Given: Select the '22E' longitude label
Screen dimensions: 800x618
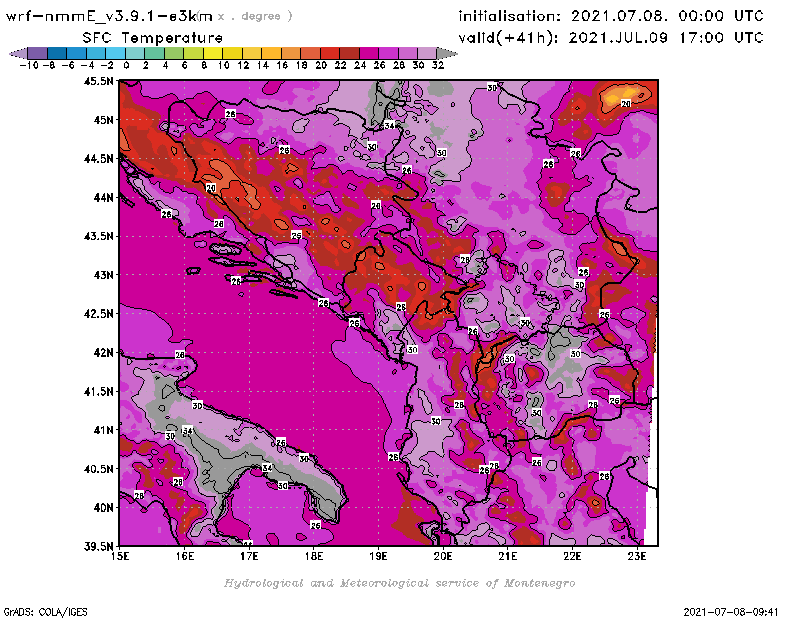Looking at the screenshot, I should coord(572,556).
